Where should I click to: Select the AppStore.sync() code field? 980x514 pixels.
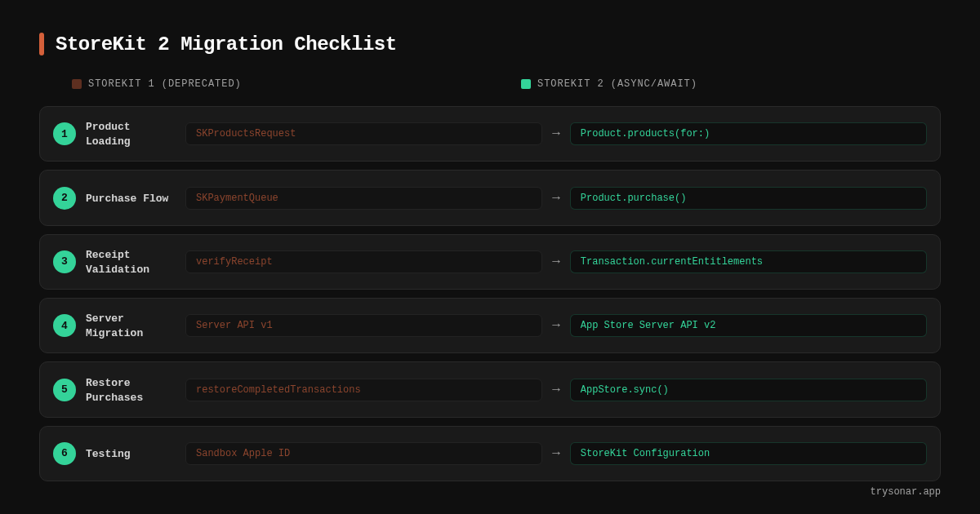click(x=748, y=390)
